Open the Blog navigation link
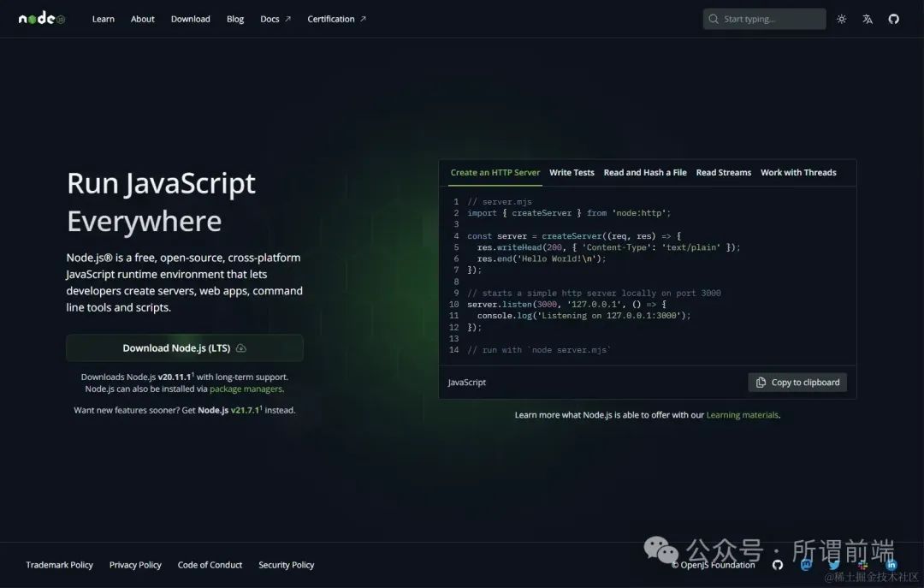Image resolution: width=924 pixels, height=588 pixels. [235, 19]
